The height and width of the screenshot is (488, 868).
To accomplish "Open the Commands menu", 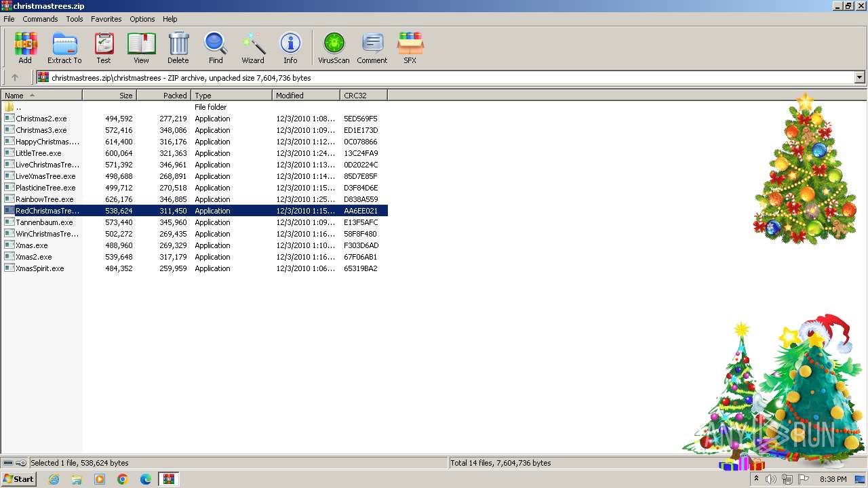I will [40, 19].
